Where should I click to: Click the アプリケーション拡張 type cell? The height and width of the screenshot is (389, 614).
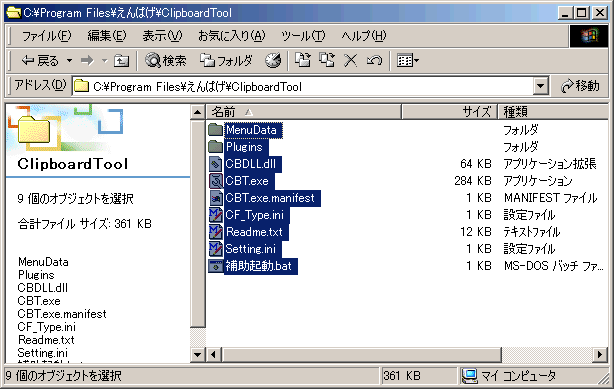[x=550, y=164]
